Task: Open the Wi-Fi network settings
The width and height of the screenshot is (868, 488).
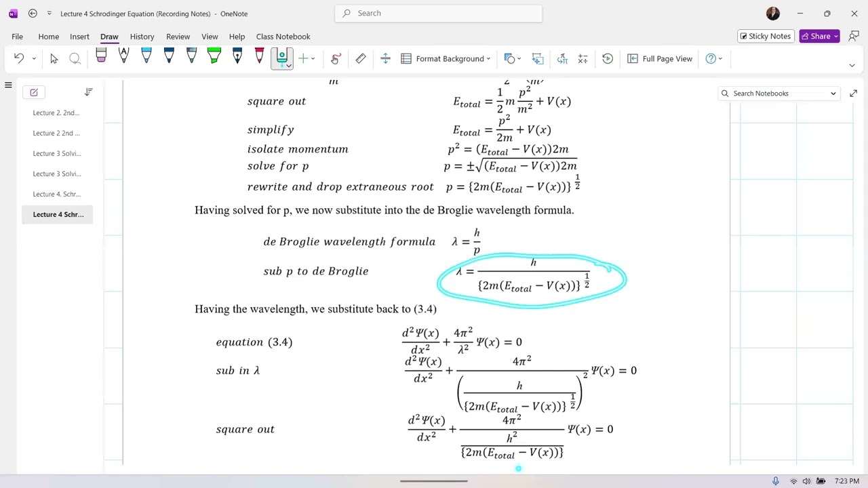Action: point(793,481)
